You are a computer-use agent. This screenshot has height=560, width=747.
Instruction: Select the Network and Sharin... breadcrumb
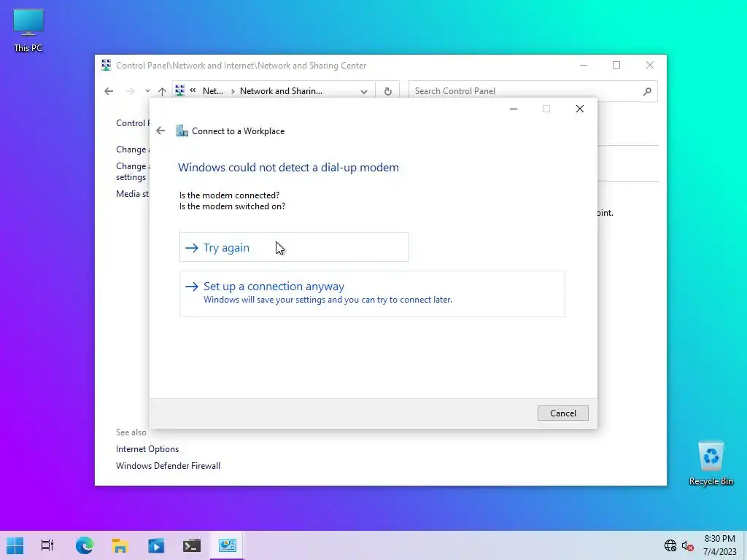[x=281, y=91]
